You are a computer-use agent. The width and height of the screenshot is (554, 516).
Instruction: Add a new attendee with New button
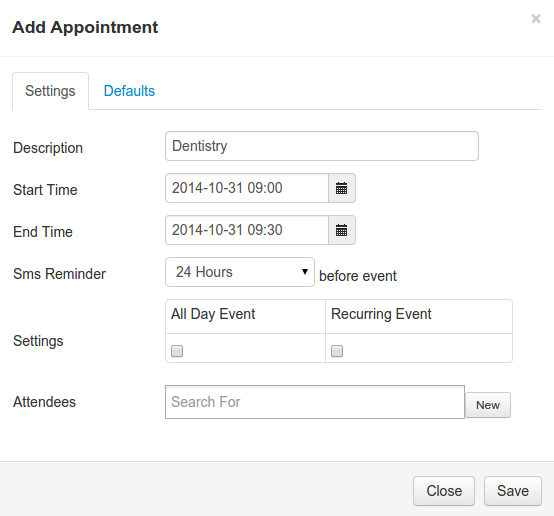click(488, 405)
